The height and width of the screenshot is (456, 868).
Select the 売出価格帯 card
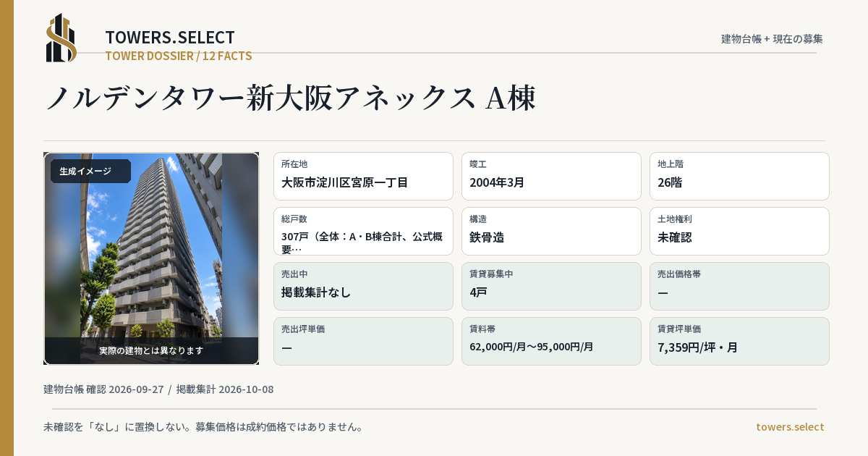pyautogui.click(x=739, y=286)
